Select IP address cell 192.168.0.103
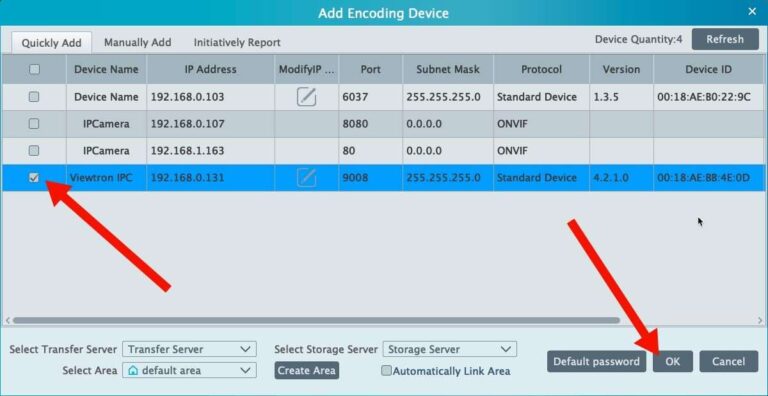 click(211, 97)
